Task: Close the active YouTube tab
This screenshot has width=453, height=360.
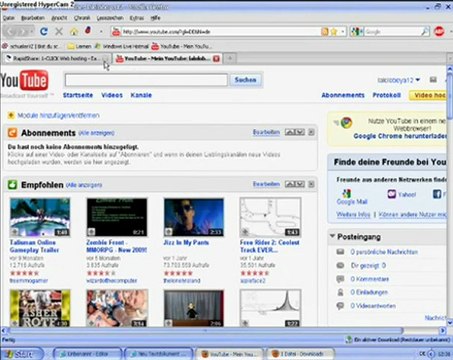Action: (216, 59)
